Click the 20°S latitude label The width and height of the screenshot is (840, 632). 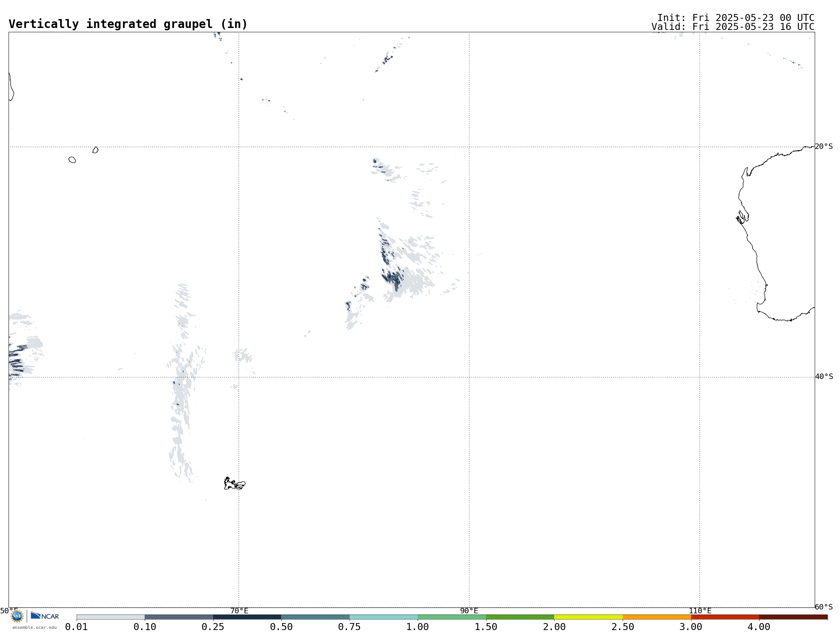[824, 147]
